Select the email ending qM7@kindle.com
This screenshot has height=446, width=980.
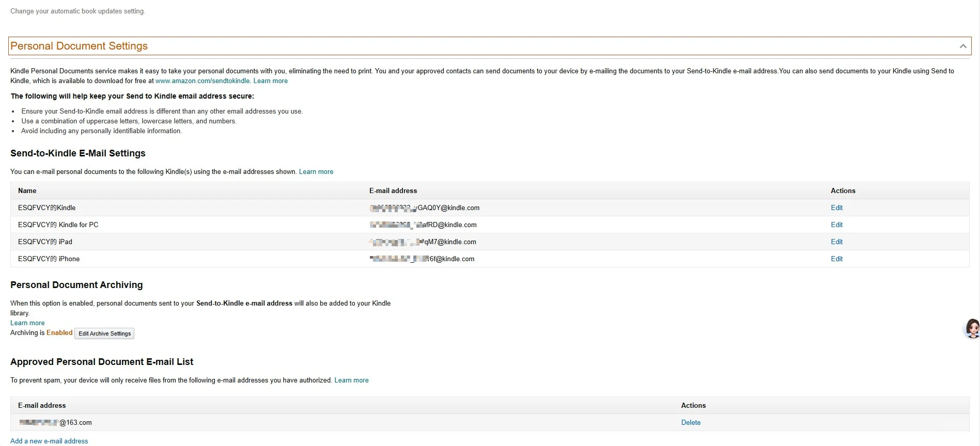(423, 242)
